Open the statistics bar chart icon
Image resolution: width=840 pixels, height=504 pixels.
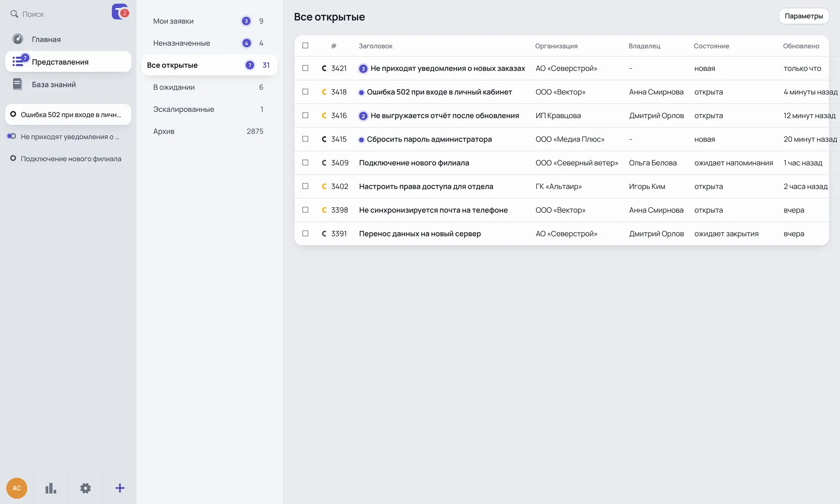tap(51, 488)
